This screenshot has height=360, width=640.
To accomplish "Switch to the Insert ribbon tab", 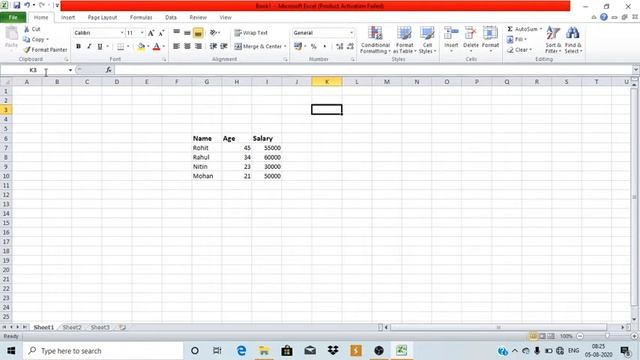I will coord(68,18).
